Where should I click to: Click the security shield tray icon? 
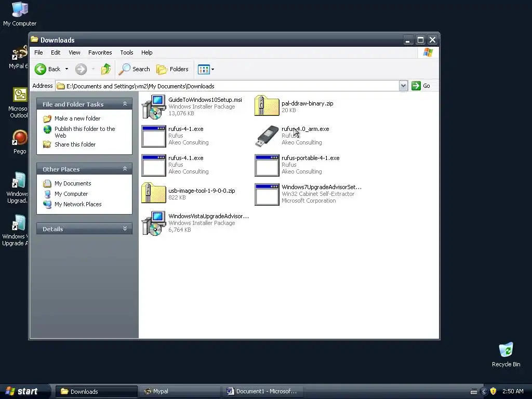(x=494, y=391)
